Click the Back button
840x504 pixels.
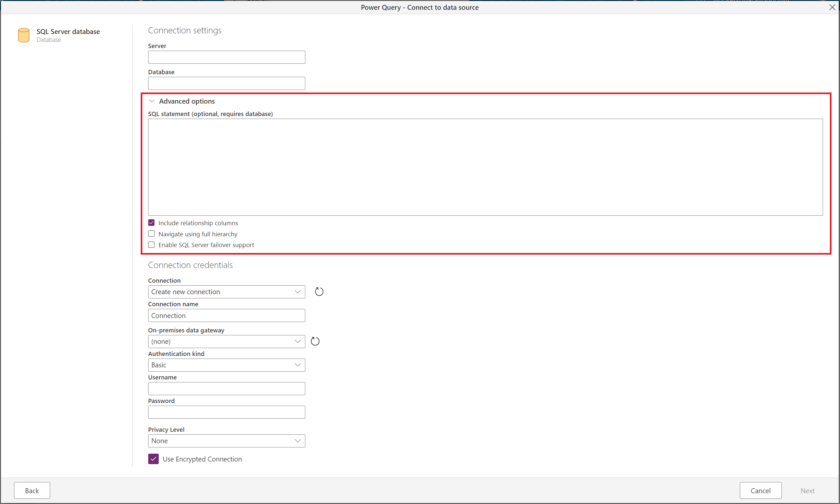click(x=32, y=490)
